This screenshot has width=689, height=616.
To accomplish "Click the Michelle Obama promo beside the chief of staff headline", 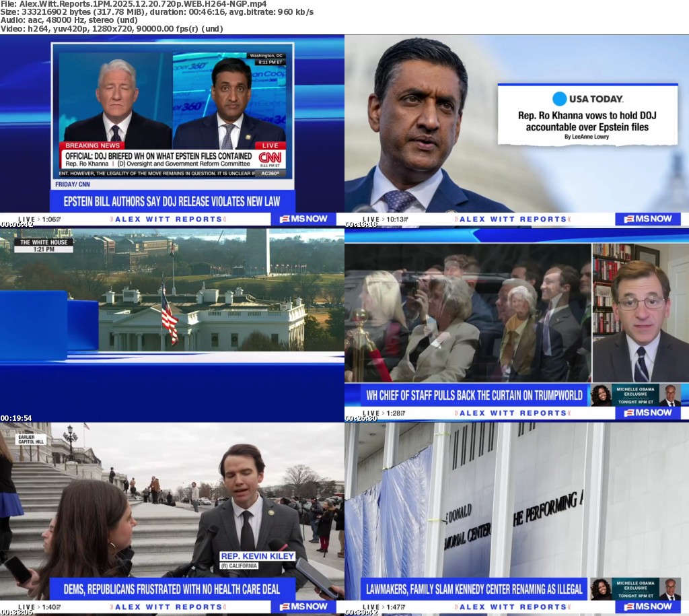I will 634,395.
